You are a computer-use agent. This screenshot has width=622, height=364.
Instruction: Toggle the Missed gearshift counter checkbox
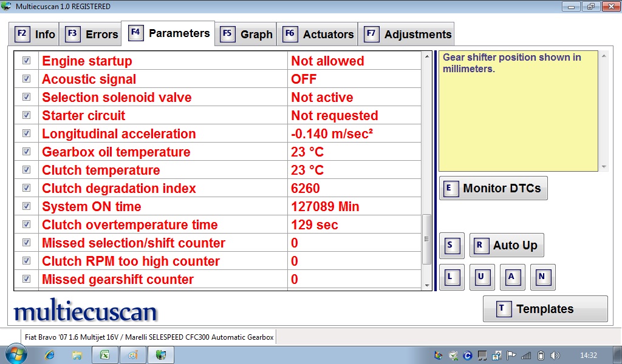(27, 279)
